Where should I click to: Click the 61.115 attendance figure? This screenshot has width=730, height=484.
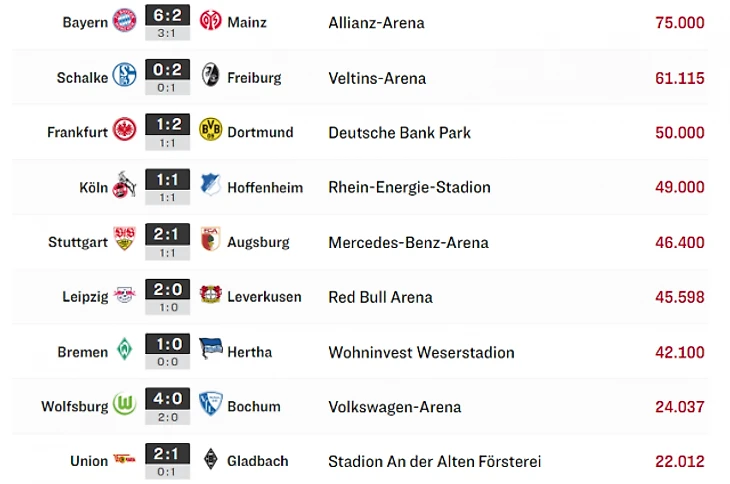click(x=680, y=78)
